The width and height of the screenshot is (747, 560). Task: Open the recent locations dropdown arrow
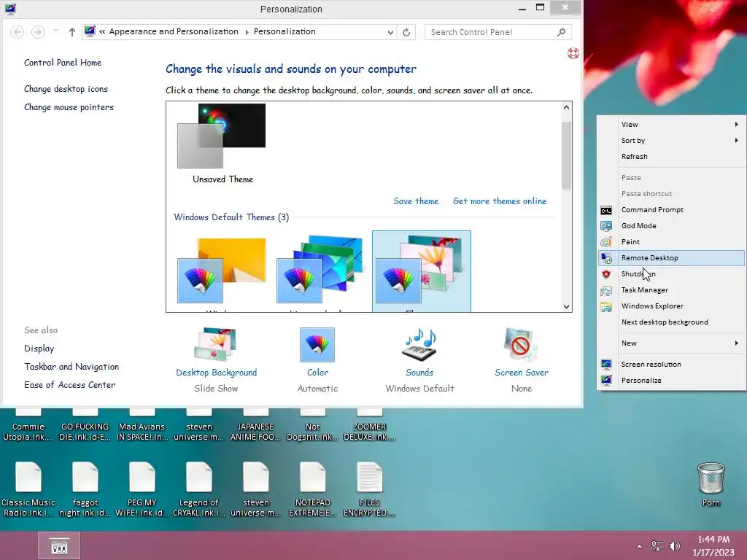[55, 31]
